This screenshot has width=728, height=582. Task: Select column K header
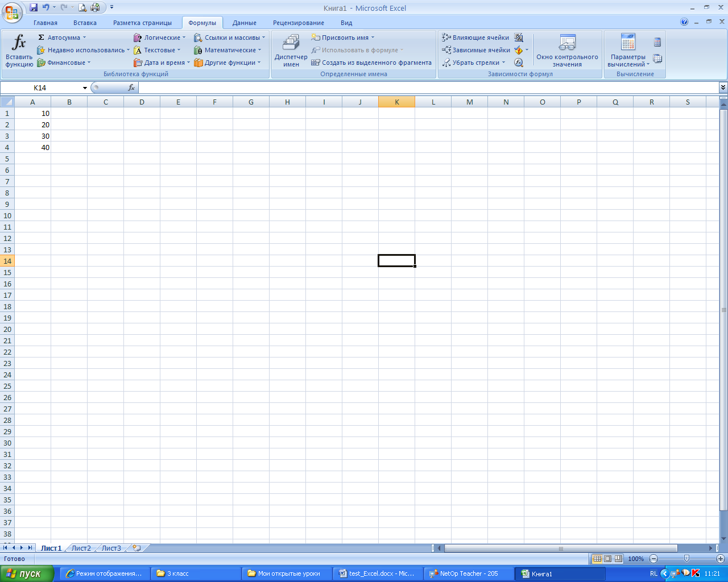(x=396, y=102)
